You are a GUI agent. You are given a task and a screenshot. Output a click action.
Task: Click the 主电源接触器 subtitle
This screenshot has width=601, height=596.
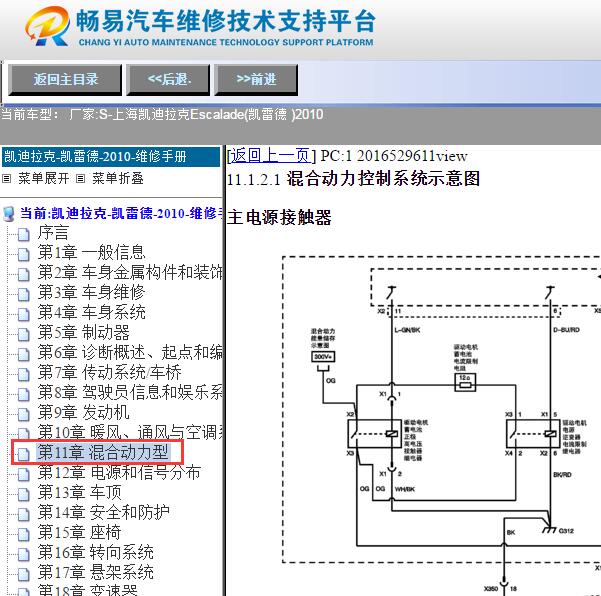tap(279, 217)
